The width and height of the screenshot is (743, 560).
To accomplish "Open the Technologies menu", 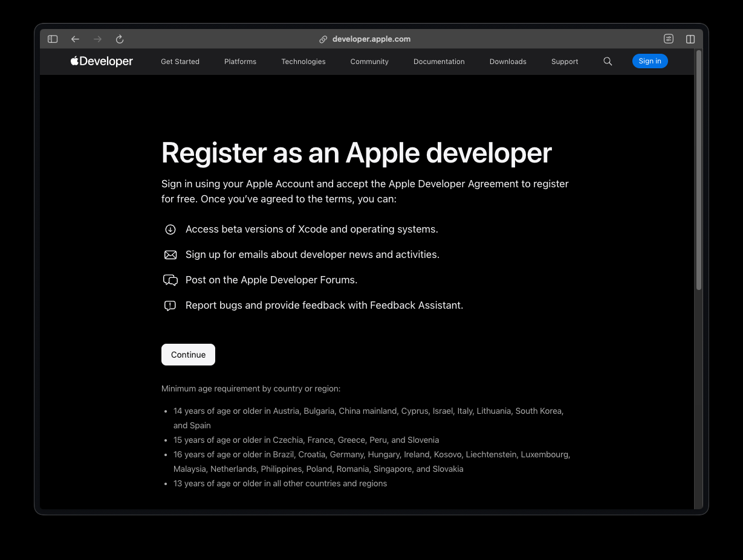I will pyautogui.click(x=303, y=62).
